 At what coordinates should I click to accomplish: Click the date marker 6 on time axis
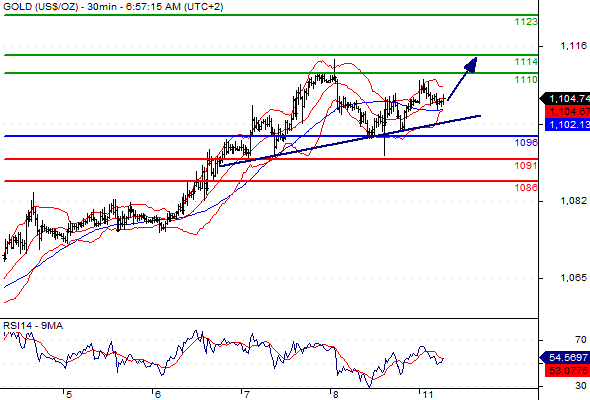click(x=157, y=394)
